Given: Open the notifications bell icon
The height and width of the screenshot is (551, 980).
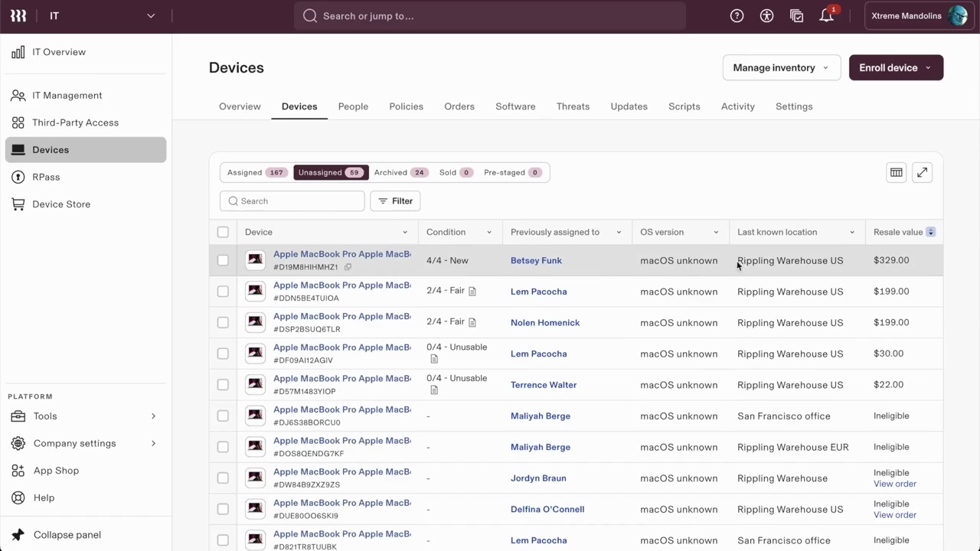Looking at the screenshot, I should point(826,16).
